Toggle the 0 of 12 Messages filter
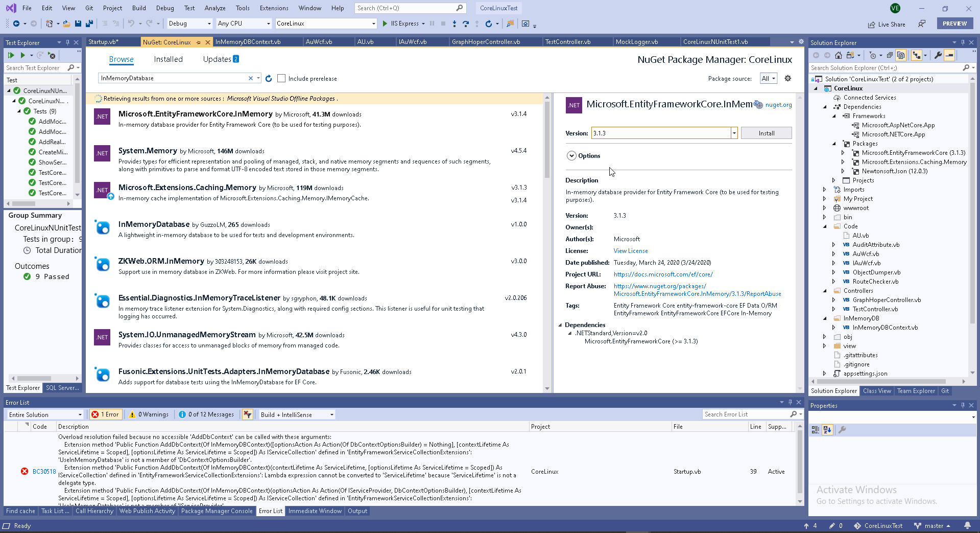Screen dimensions: 980x533 [206, 414]
